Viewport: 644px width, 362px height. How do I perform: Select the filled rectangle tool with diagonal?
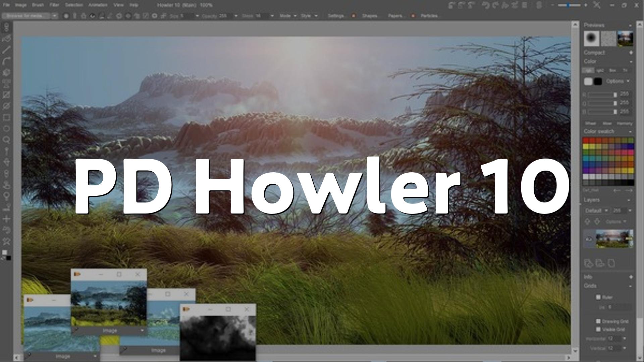[x=6, y=95]
